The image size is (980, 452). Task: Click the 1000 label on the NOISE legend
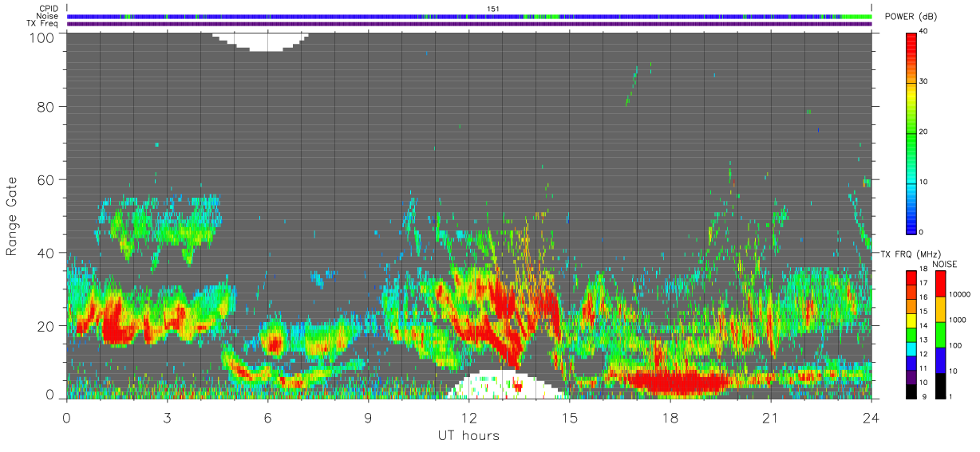tap(958, 320)
